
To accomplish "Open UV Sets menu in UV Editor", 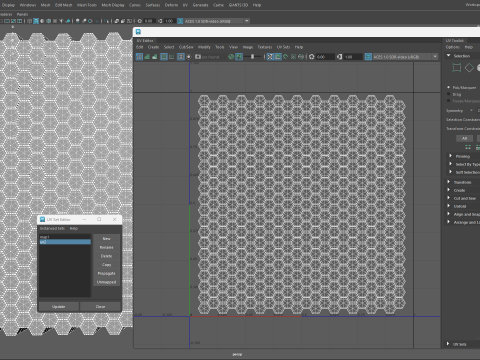I will click(x=283, y=47).
